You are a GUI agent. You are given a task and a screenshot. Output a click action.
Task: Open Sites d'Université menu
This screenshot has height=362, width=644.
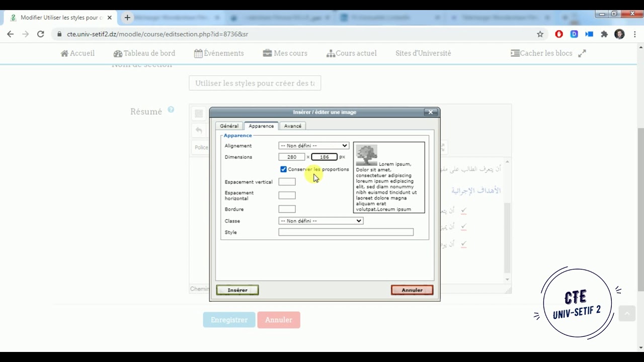coord(423,53)
